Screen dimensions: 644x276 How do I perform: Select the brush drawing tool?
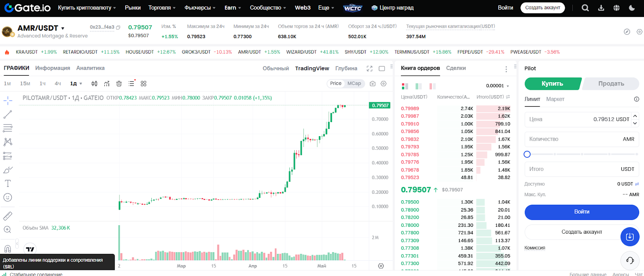[8, 170]
